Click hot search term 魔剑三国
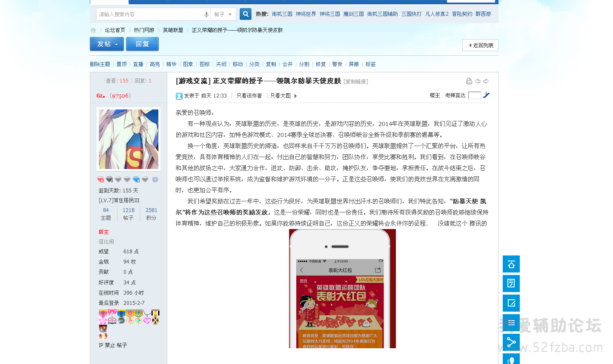This screenshot has height=364, width=613. point(354,14)
